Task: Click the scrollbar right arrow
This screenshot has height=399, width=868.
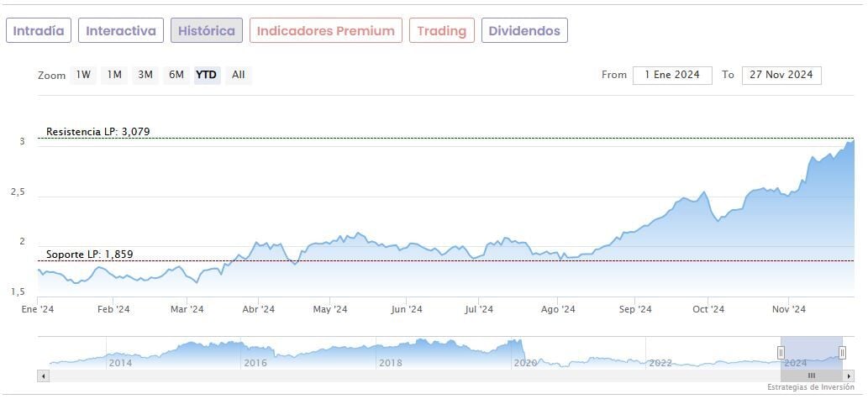Action: pos(847,375)
